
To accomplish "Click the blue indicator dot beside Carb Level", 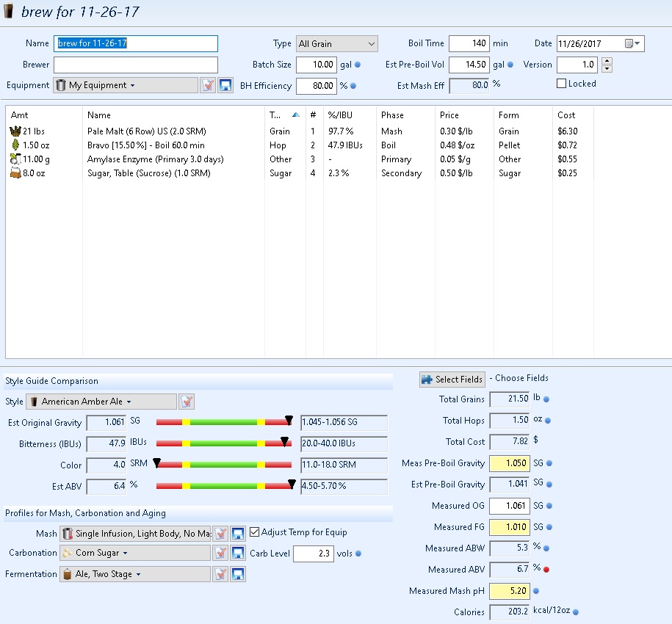I will [x=358, y=554].
